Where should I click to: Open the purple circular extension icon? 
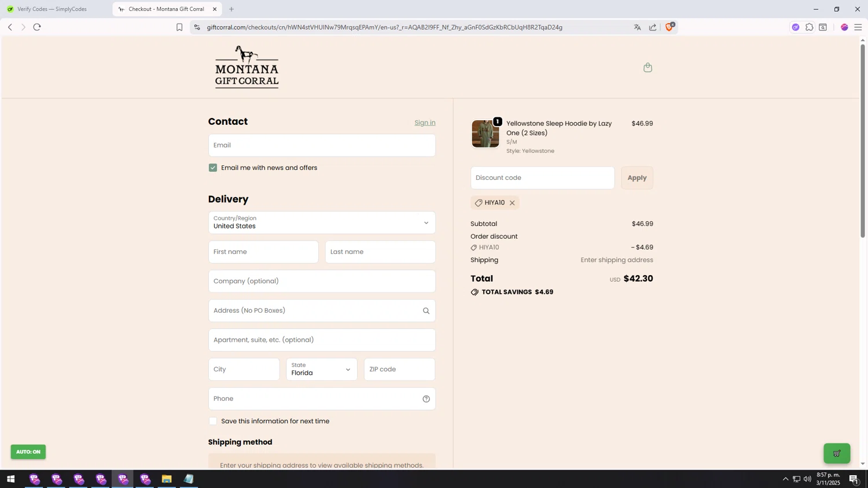(x=796, y=27)
